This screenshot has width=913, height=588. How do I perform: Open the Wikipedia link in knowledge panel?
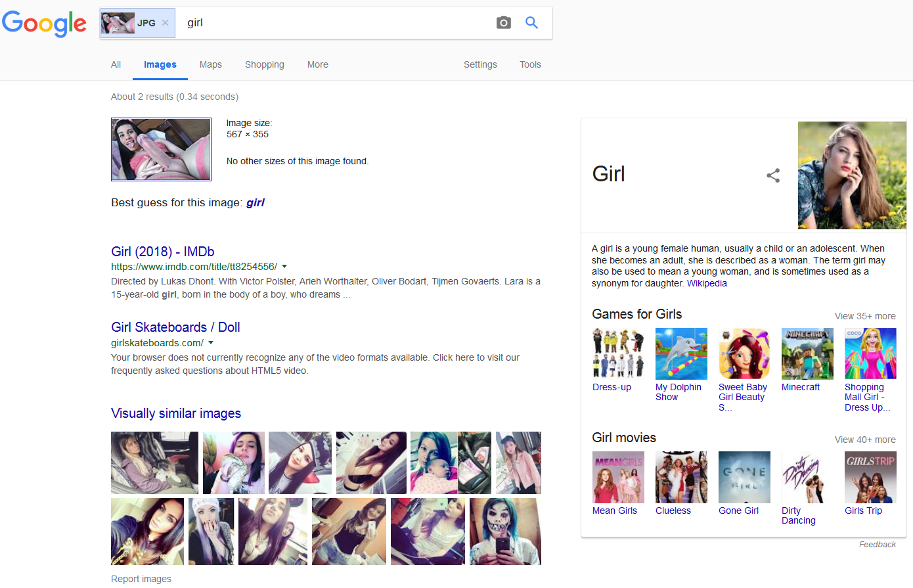pos(707,283)
